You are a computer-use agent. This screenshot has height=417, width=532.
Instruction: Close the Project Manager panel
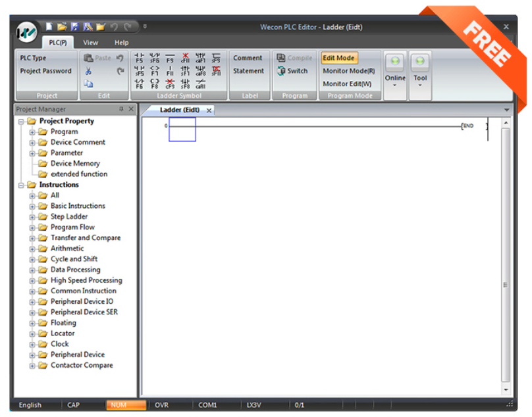131,109
